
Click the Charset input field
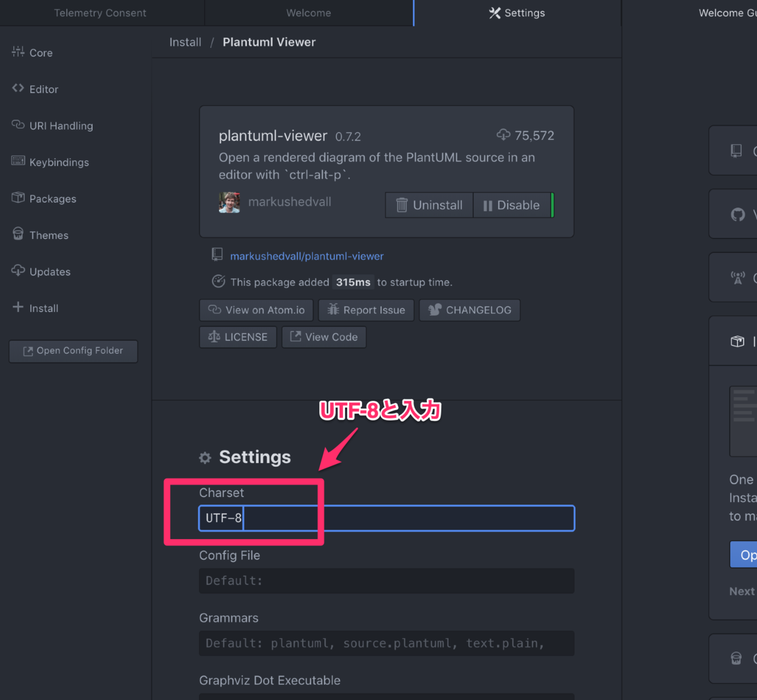click(x=387, y=518)
